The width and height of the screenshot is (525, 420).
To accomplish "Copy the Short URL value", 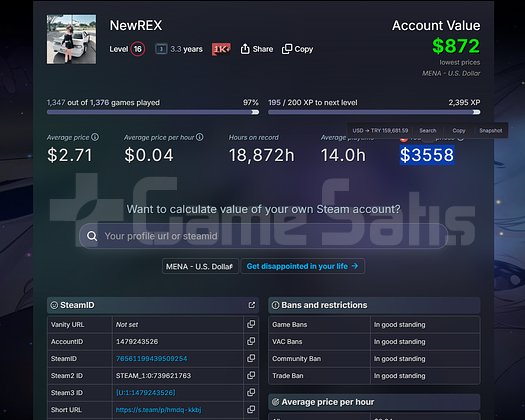I will pos(251,410).
